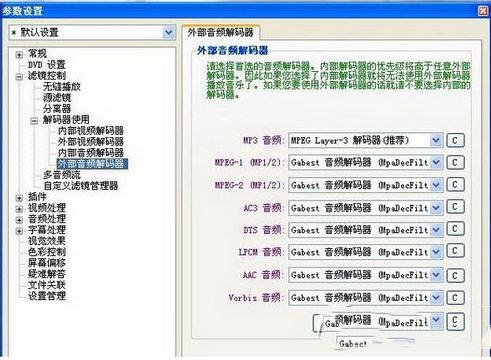Screen dimensions: 491x360
Task: Expand the 字幕处理 tree node
Action: [x=19, y=231]
